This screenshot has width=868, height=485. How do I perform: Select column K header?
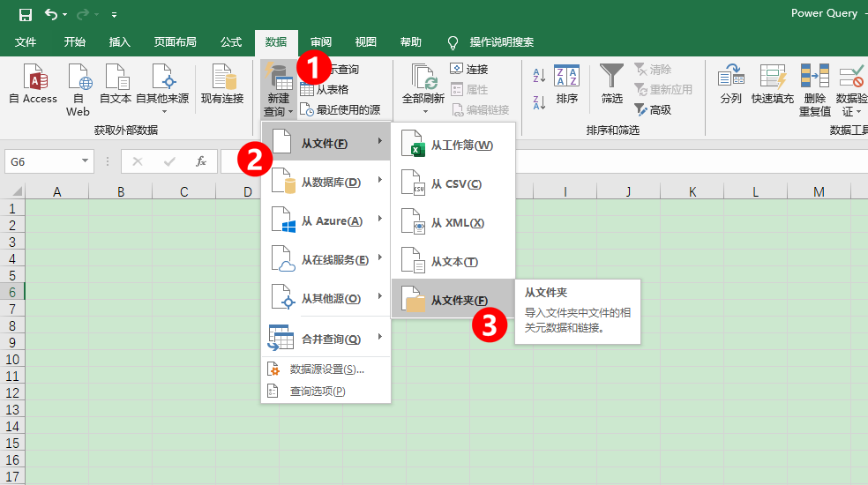(x=692, y=191)
